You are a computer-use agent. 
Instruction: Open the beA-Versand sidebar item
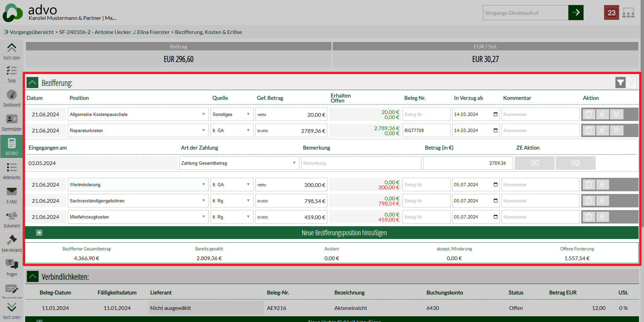point(12,243)
